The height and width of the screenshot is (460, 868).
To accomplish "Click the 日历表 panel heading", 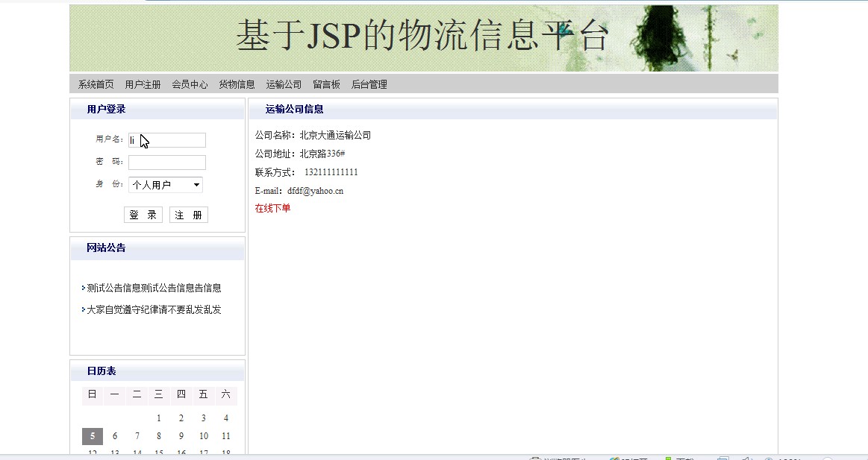I will (x=102, y=371).
